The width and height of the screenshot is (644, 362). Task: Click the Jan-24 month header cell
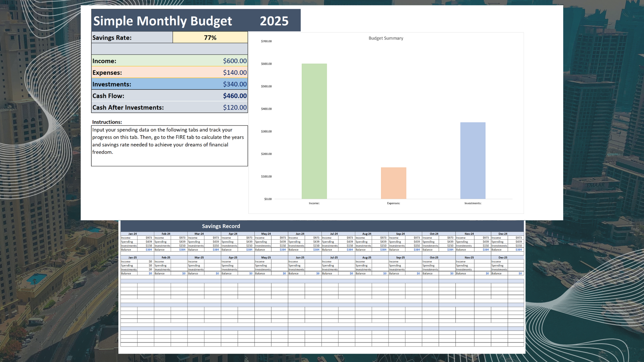click(132, 234)
